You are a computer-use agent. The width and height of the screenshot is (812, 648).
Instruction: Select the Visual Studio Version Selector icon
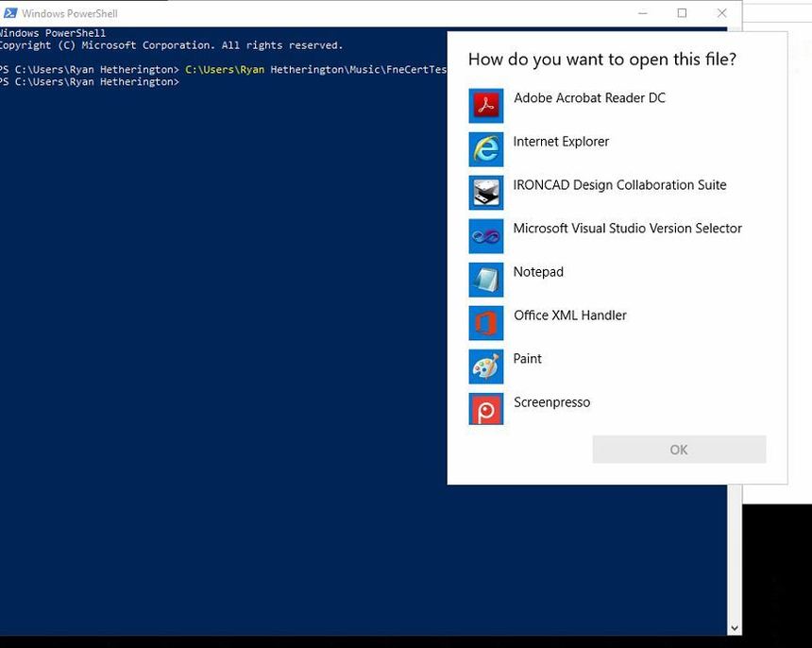485,236
